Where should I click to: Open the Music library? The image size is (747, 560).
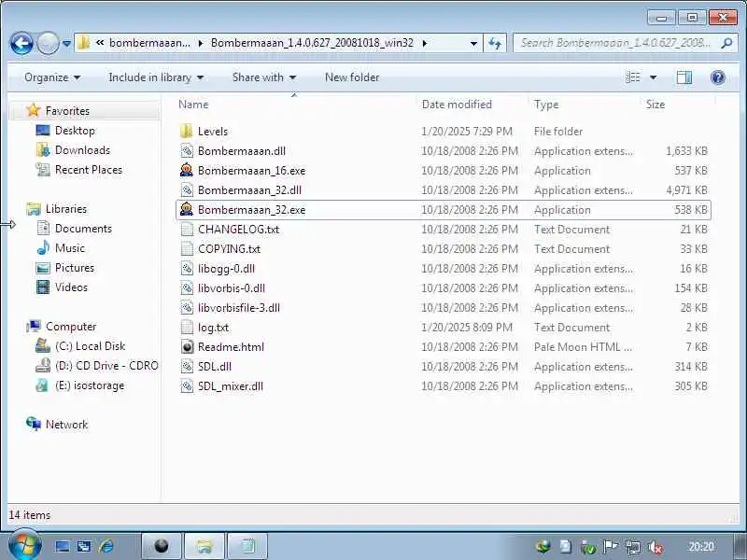click(x=69, y=247)
